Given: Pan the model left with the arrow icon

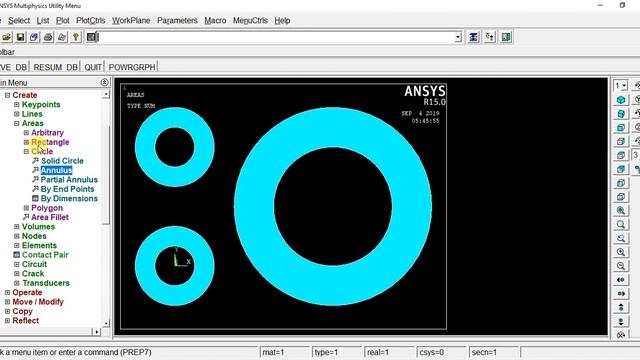Looking at the screenshot, I should [621, 280].
